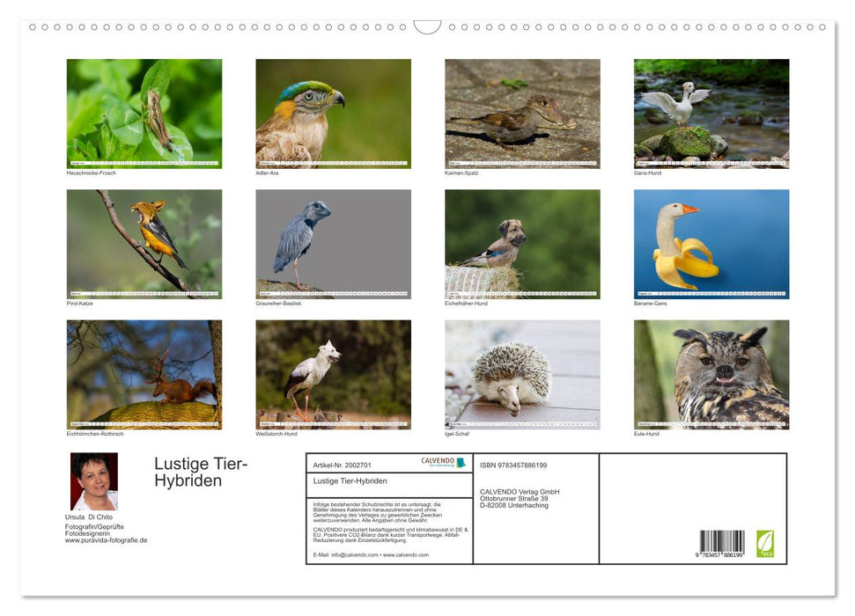The height and width of the screenshot is (616, 855).
Task: Select the Kaiman-Spatz photo
Action: 521,112
